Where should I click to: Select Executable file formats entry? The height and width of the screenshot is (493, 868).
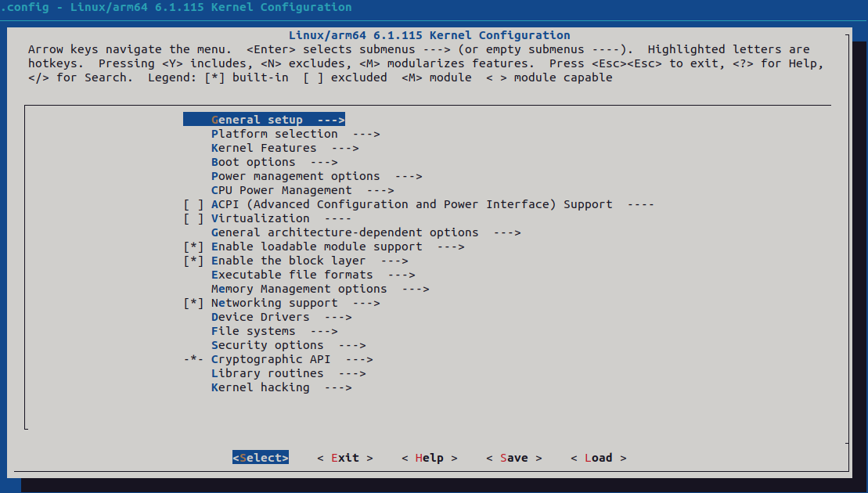pos(313,275)
